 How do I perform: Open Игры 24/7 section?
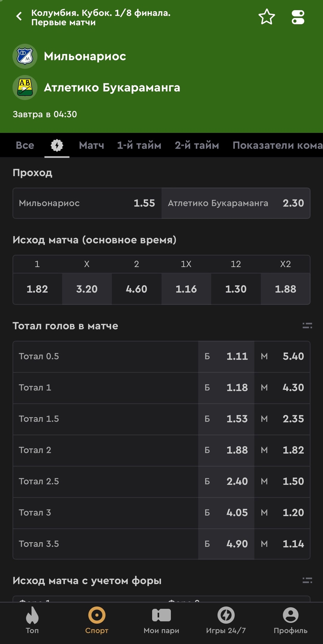[226, 620]
